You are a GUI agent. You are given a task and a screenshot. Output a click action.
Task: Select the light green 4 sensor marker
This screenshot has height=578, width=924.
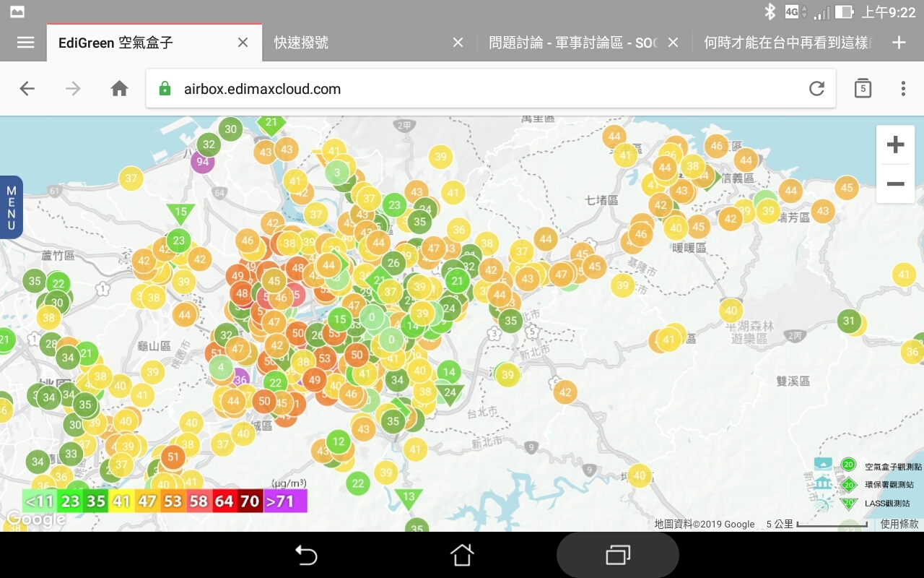(x=221, y=367)
